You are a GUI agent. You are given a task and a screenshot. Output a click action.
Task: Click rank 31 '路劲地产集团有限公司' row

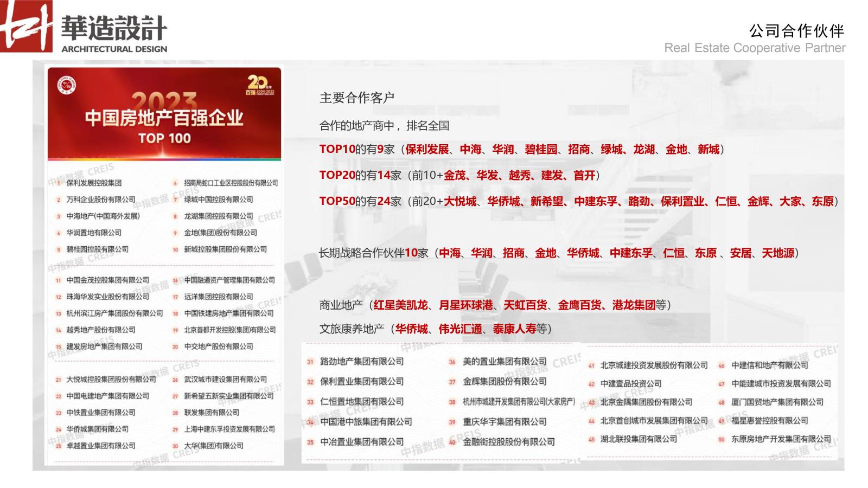pyautogui.click(x=356, y=362)
